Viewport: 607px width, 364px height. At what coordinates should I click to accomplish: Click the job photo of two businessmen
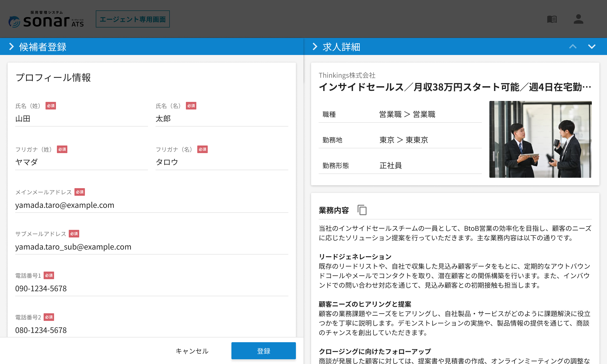(540, 139)
